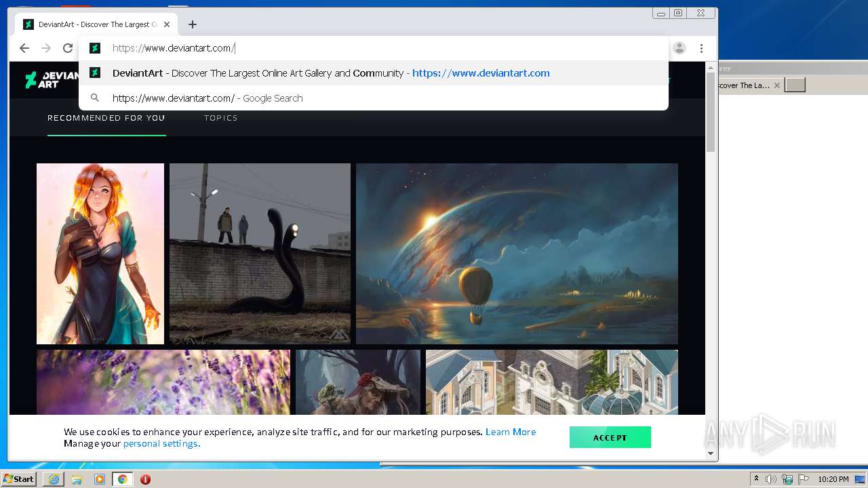Reload the DeviantArt page
Screen dimensions: 868x488
[68, 48]
